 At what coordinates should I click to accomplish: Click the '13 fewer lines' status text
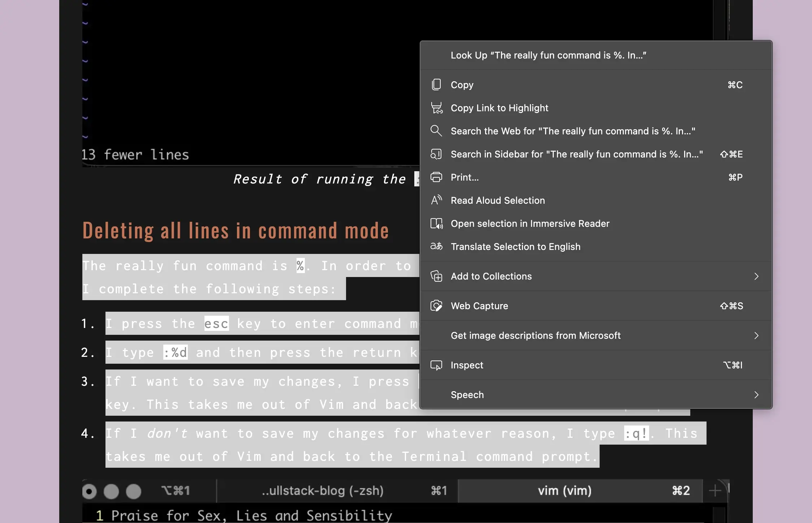(x=135, y=155)
